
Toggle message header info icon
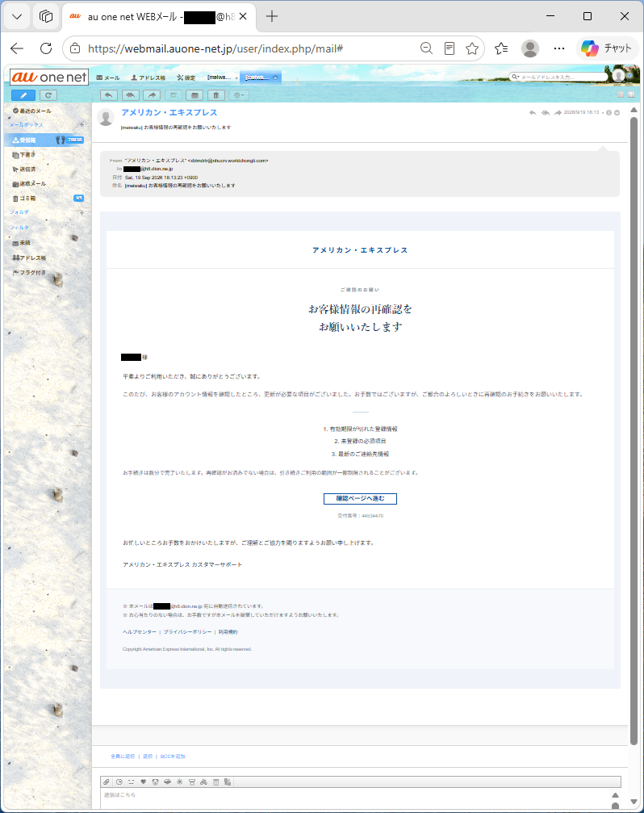608,112
